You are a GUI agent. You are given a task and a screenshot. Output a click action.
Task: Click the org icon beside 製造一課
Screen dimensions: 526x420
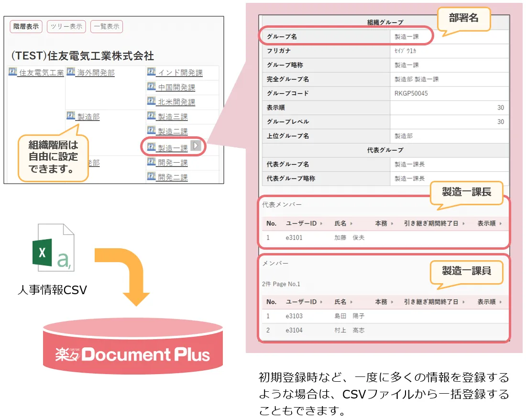[151, 146]
